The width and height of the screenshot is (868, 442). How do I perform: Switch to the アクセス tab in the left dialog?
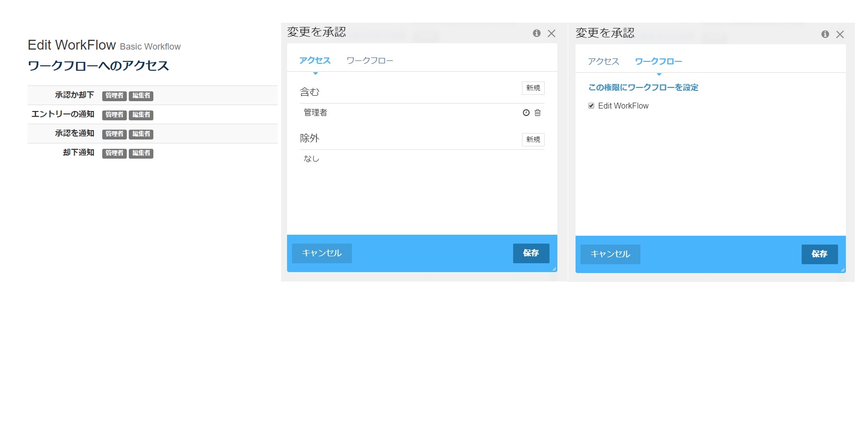click(315, 60)
